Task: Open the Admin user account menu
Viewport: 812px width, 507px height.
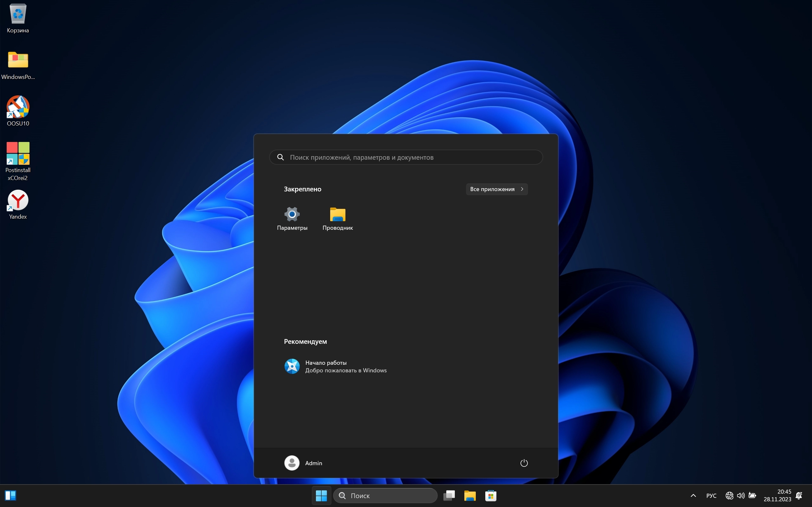Action: [x=303, y=463]
